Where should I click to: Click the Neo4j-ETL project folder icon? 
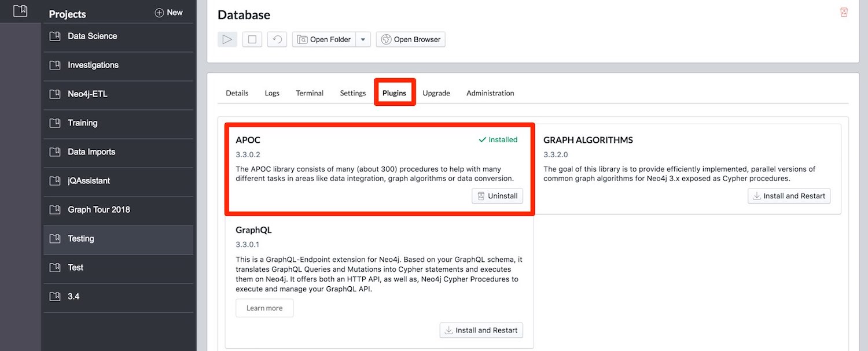(55, 94)
